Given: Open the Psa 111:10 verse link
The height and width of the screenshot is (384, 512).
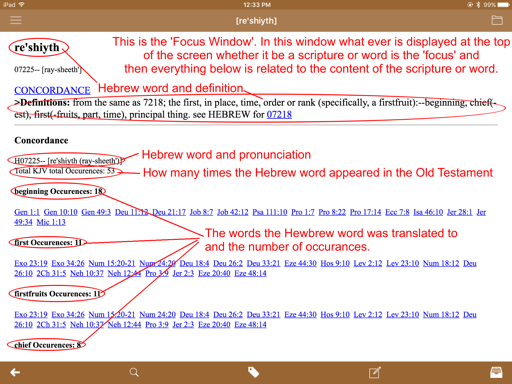Looking at the screenshot, I should [270, 212].
